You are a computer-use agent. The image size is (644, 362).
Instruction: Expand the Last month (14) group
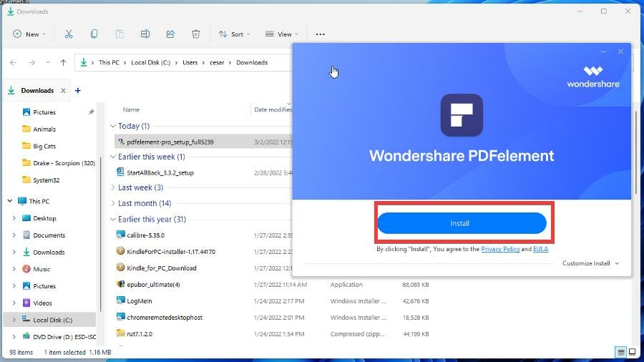113,203
